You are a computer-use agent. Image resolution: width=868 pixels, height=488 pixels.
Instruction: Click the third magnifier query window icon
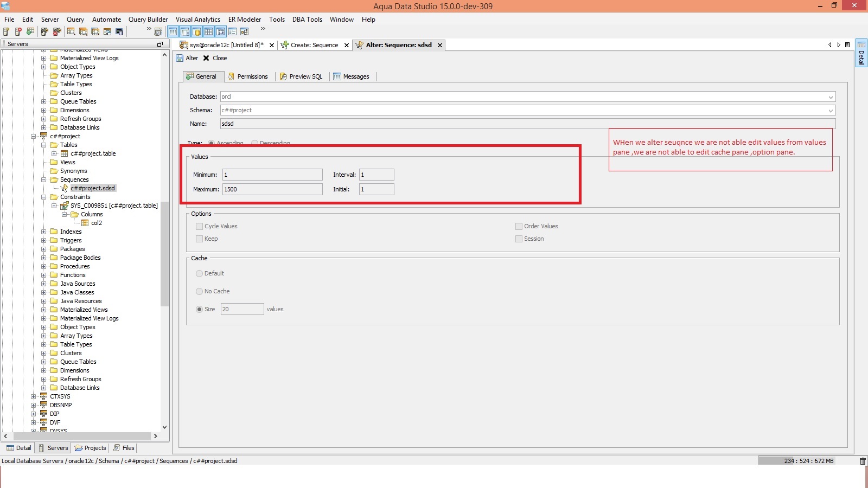[95, 31]
